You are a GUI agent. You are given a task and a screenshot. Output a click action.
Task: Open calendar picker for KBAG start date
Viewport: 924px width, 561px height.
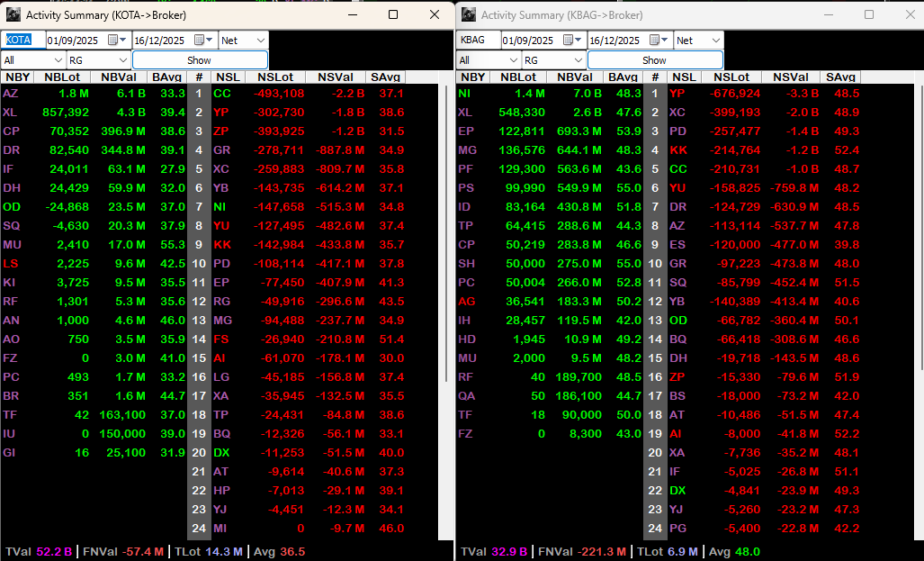pyautogui.click(x=573, y=41)
